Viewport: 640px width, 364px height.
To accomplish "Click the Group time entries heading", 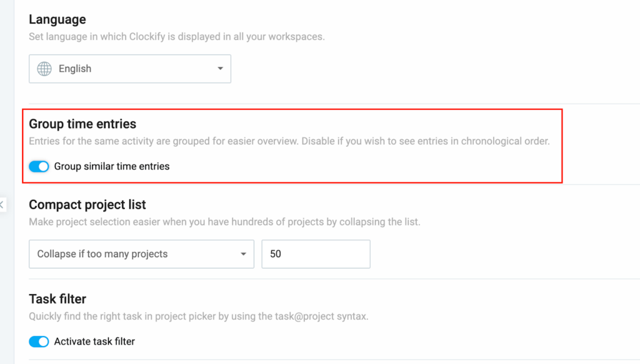I will [82, 124].
